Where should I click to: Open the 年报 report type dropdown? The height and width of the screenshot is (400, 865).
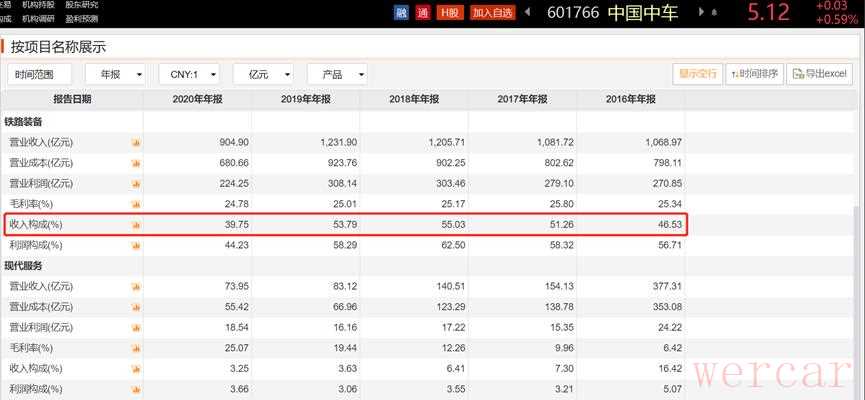tap(115, 74)
